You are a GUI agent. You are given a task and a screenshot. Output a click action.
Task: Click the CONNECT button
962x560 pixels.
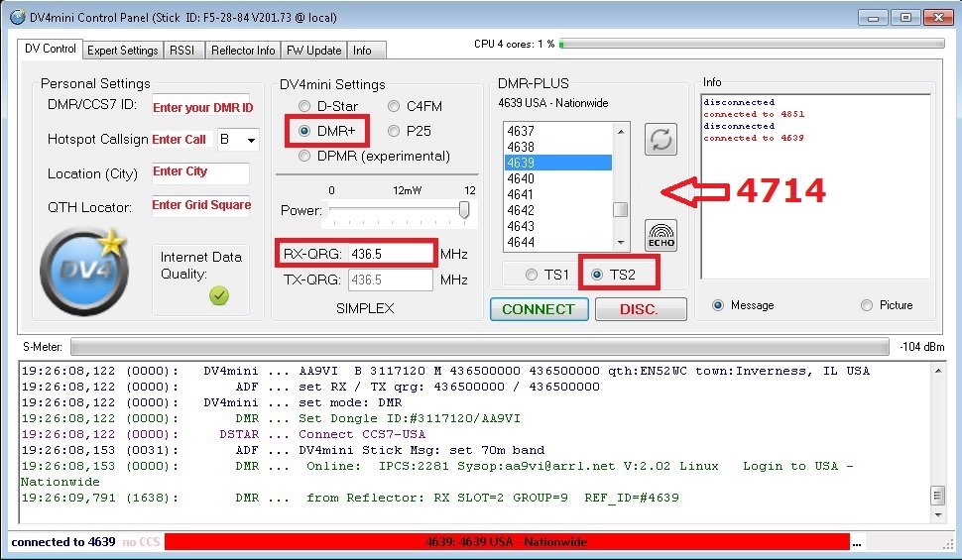[539, 309]
